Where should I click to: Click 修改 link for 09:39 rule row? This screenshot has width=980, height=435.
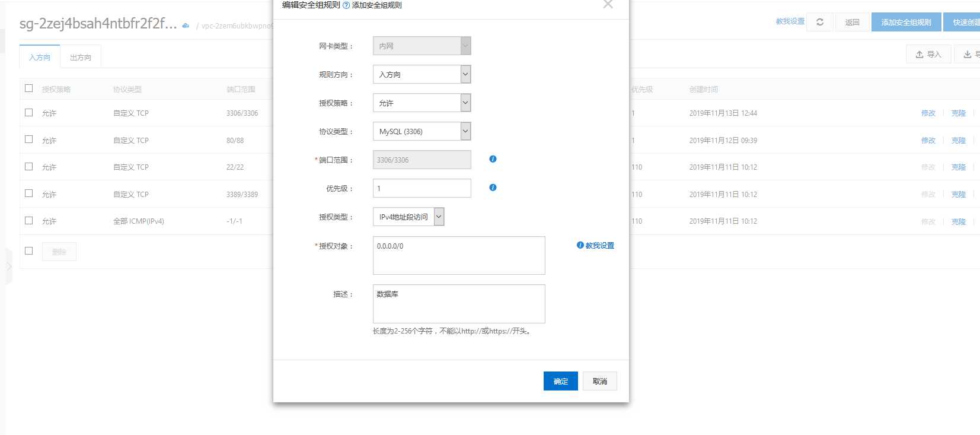928,140
